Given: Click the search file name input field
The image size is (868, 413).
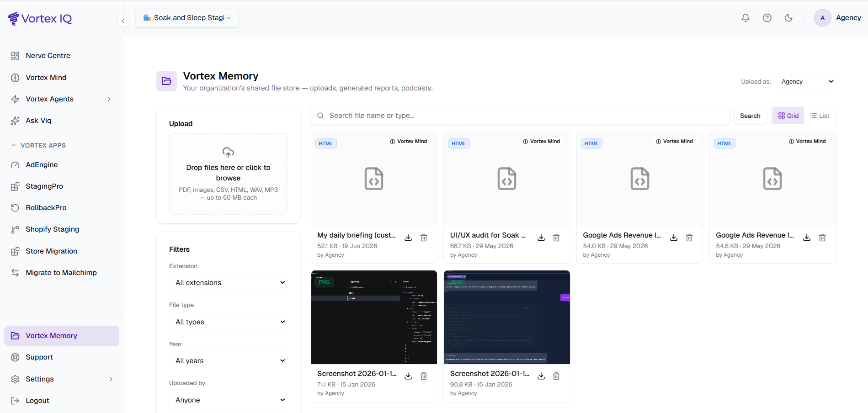Looking at the screenshot, I should tap(520, 116).
